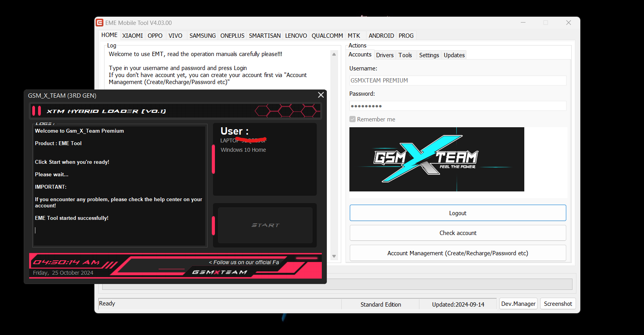Select the QUALCOMM tab
644x335 pixels.
pos(327,36)
